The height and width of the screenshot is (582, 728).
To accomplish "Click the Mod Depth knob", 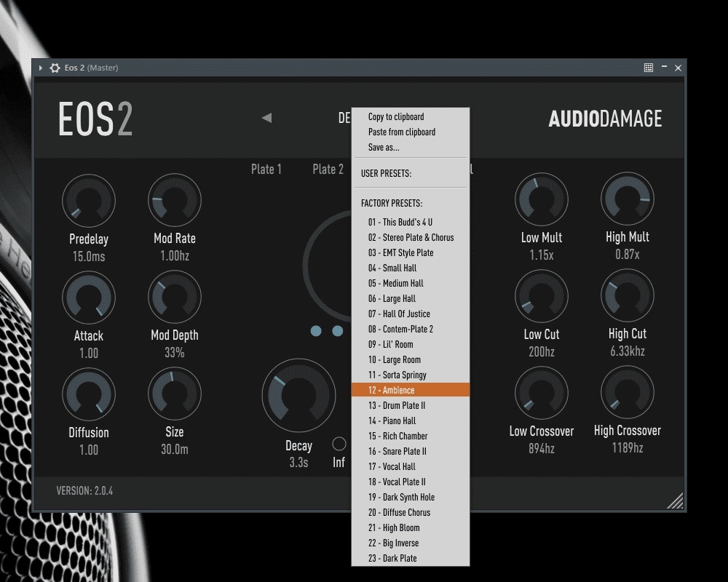I will click(175, 297).
